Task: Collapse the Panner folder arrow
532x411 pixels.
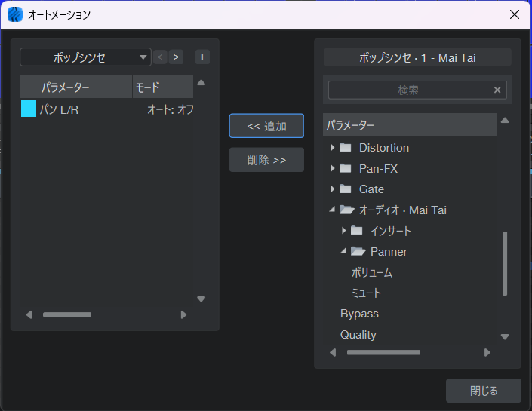Action: pyautogui.click(x=343, y=251)
